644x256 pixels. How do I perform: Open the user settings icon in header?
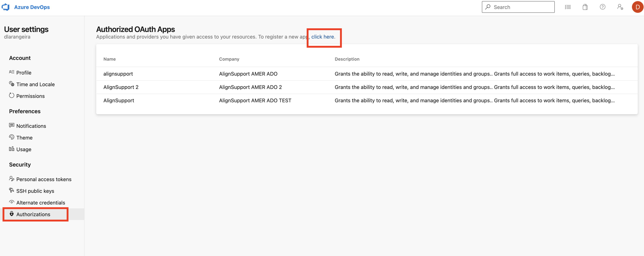(x=620, y=7)
